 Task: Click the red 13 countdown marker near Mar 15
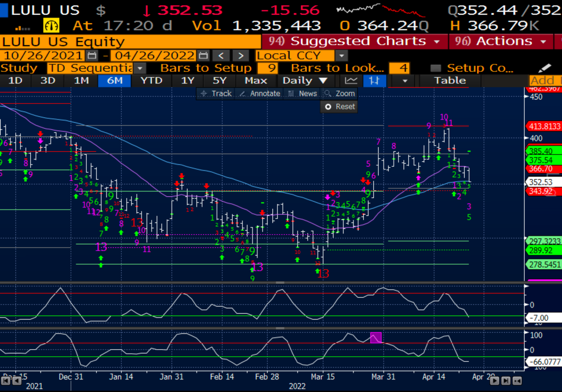coord(324,274)
